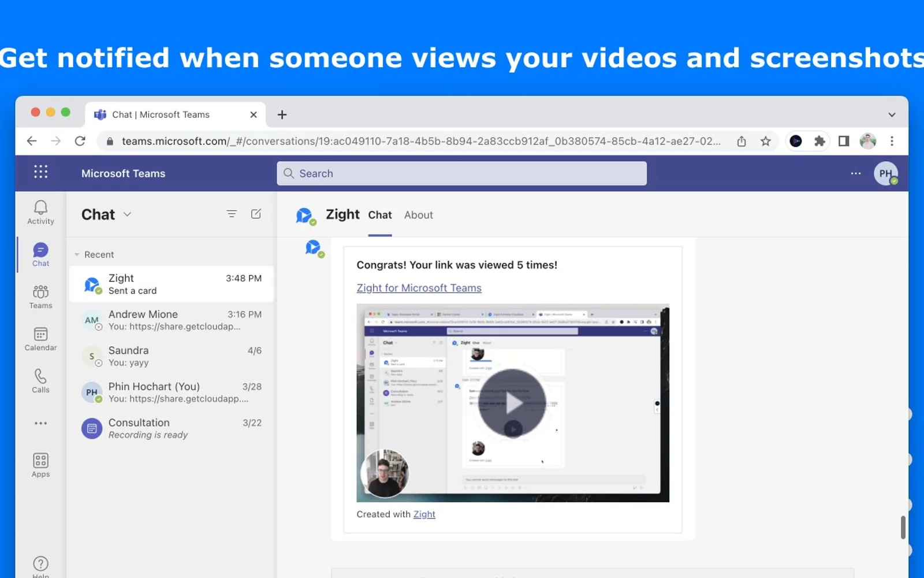The image size is (924, 578).
Task: Start a new chat with compose icon
Action: [x=256, y=214]
